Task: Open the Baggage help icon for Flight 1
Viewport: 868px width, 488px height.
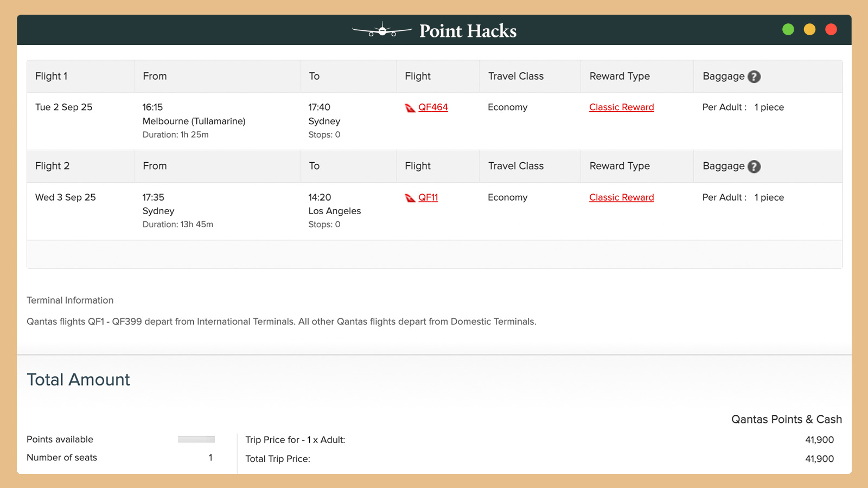Action: 754,77
